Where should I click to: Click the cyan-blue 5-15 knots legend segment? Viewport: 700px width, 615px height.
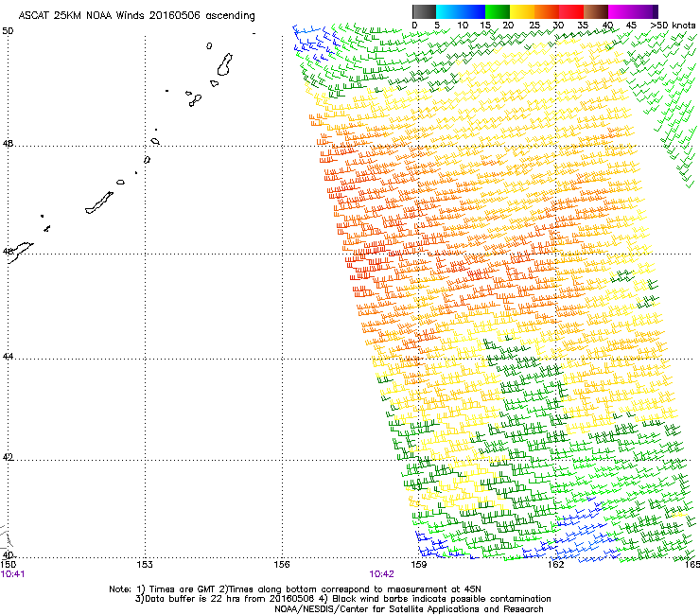tap(461, 11)
